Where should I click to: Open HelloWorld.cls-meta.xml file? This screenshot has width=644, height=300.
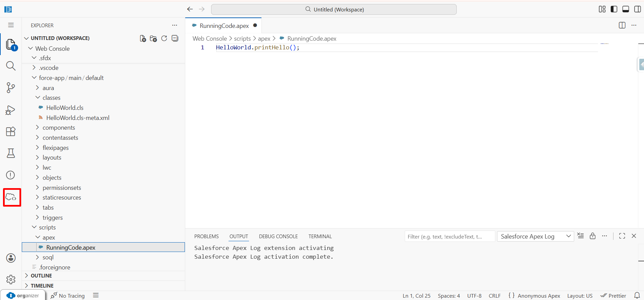(78, 118)
